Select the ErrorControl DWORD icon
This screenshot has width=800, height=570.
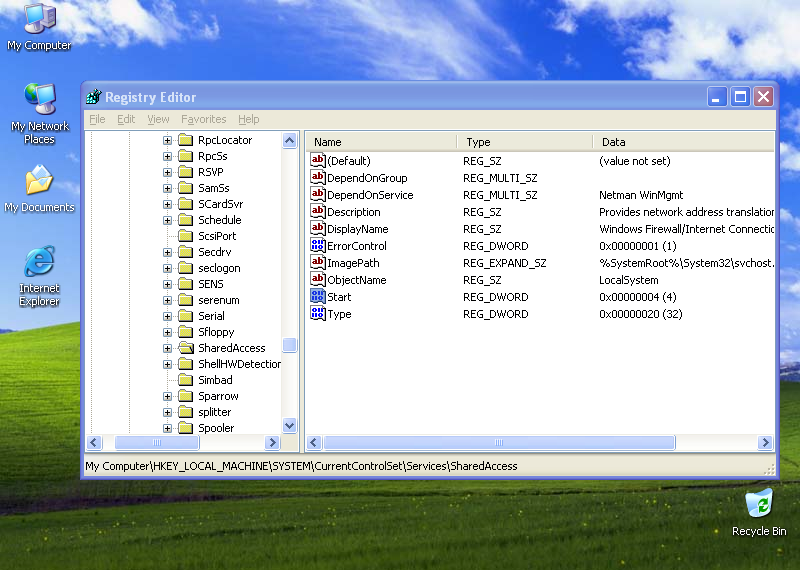point(317,245)
